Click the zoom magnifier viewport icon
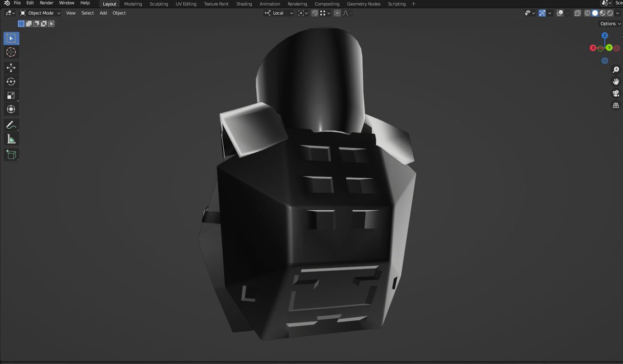623x364 pixels. (x=616, y=70)
